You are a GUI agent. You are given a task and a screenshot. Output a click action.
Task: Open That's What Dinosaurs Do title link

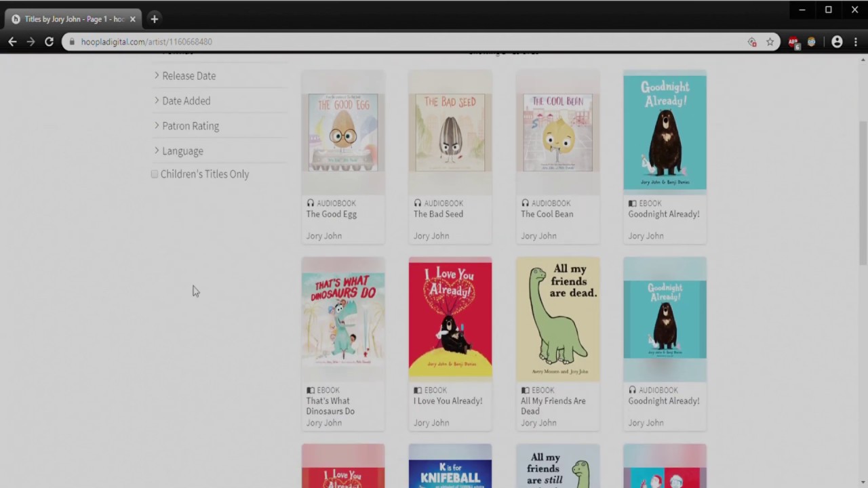pyautogui.click(x=330, y=406)
